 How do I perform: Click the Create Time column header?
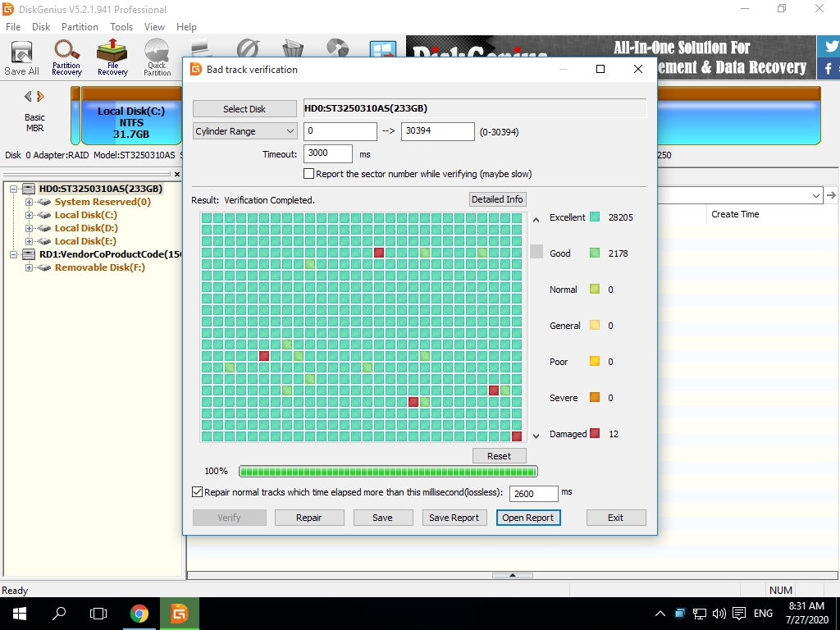(x=735, y=214)
